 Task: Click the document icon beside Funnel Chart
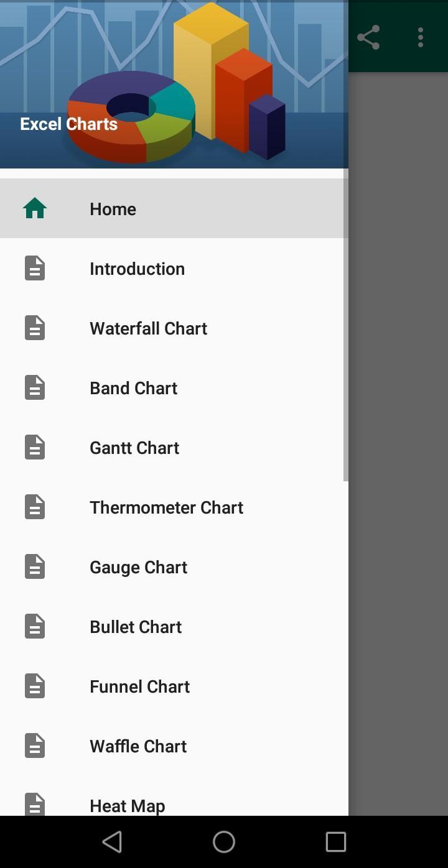point(35,686)
